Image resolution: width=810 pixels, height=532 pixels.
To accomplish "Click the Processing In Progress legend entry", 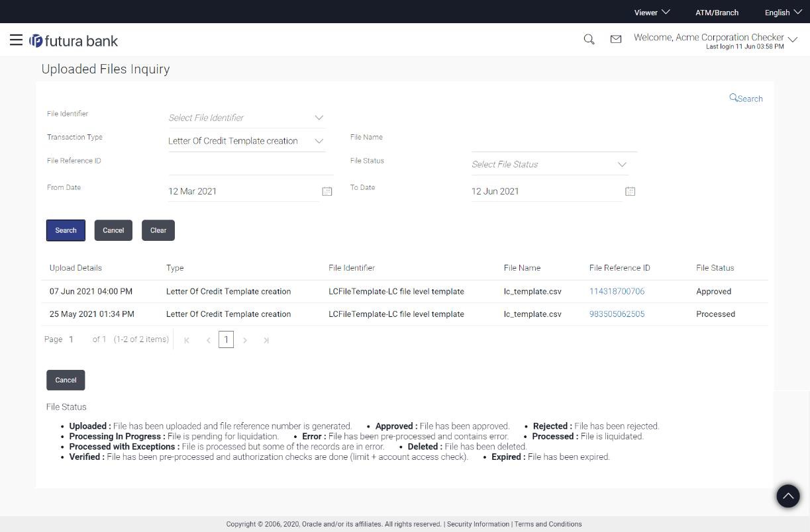I will tap(174, 437).
